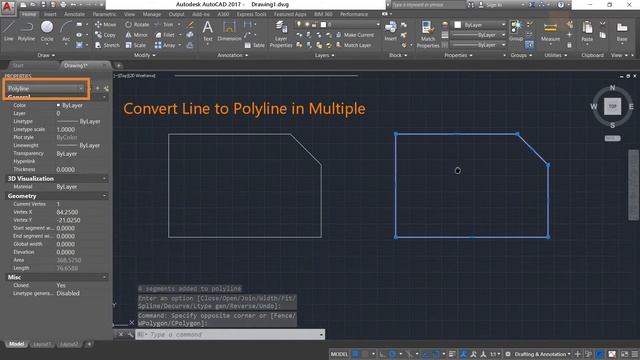Collapse the Geometry section in Properties
The image size is (640, 360).
[104, 196]
